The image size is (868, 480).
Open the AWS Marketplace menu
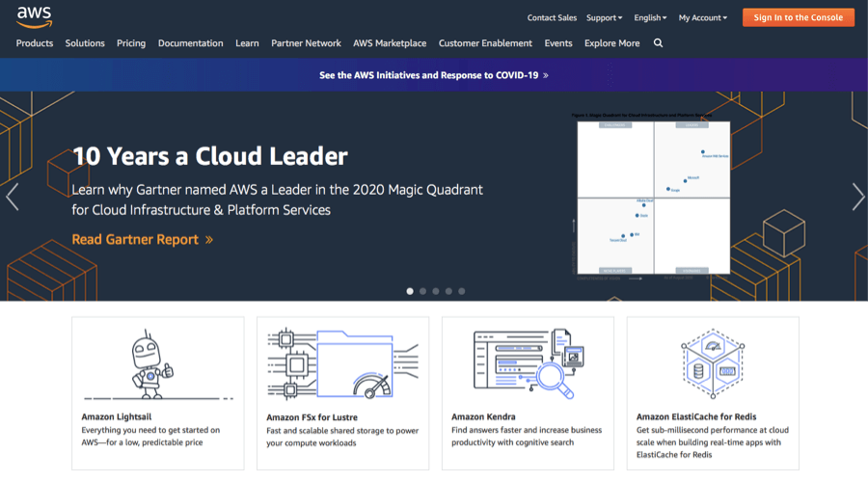pyautogui.click(x=390, y=43)
